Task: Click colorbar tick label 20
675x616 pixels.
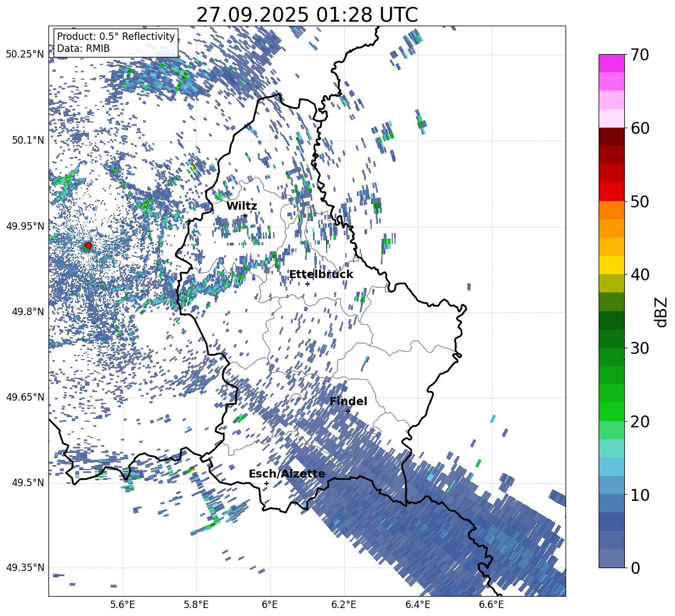Action: pos(640,421)
